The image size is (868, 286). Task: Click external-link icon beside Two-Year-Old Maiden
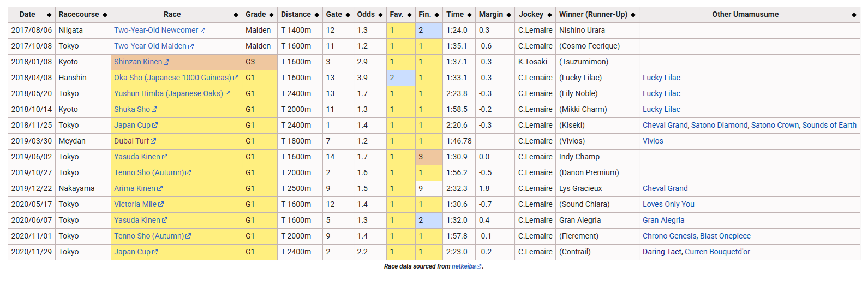coord(191,47)
